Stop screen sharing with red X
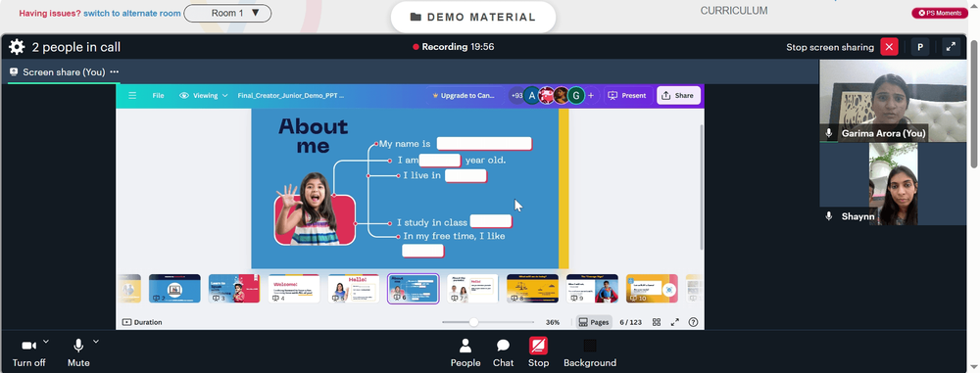 889,48
